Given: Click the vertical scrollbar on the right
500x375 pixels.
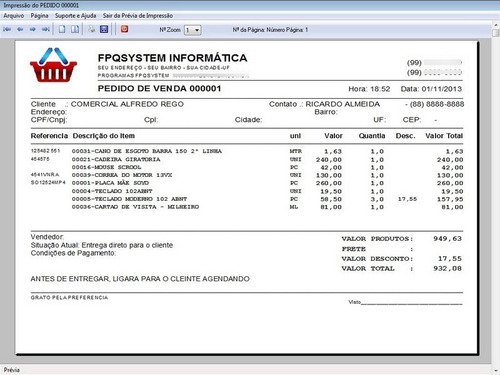Looking at the screenshot, I should tap(496, 197).
